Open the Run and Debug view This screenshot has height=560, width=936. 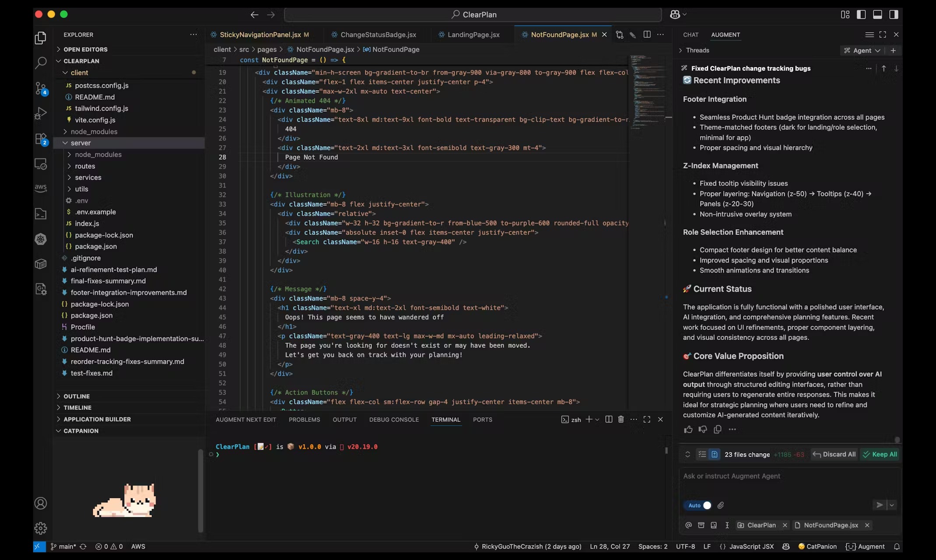tap(41, 113)
